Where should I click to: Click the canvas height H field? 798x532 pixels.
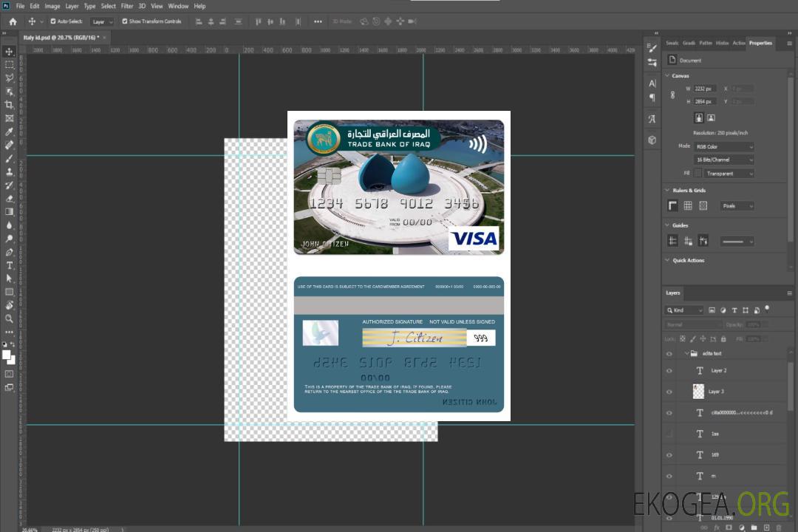coord(705,101)
